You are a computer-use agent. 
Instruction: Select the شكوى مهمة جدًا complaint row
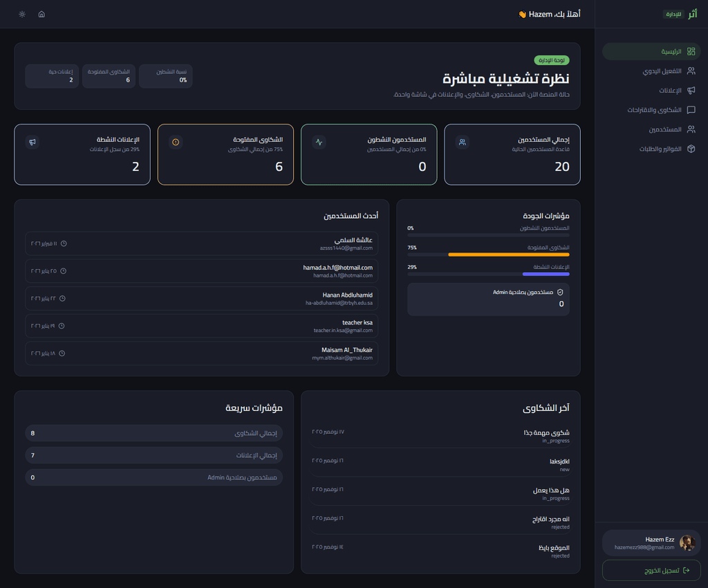pos(440,436)
